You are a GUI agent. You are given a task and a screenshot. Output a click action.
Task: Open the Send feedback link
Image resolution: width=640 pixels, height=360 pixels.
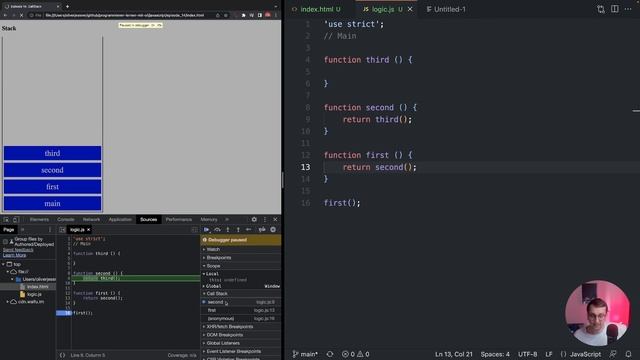point(18,250)
